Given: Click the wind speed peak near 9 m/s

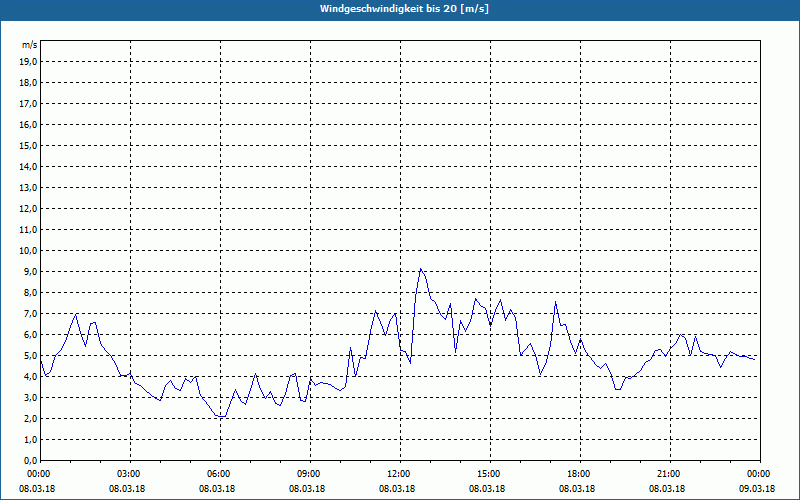Looking at the screenshot, I should (x=420, y=269).
